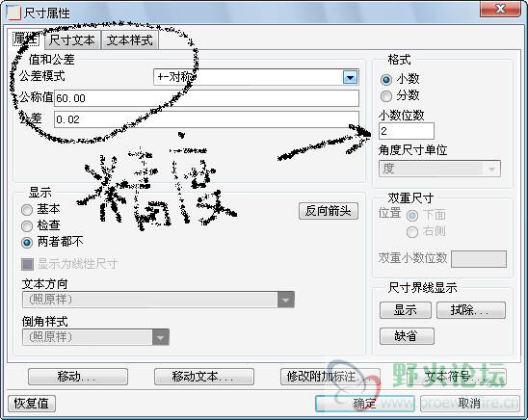Switch to the 尺寸文本 tab
The height and width of the screenshot is (420, 528).
pyautogui.click(x=72, y=40)
